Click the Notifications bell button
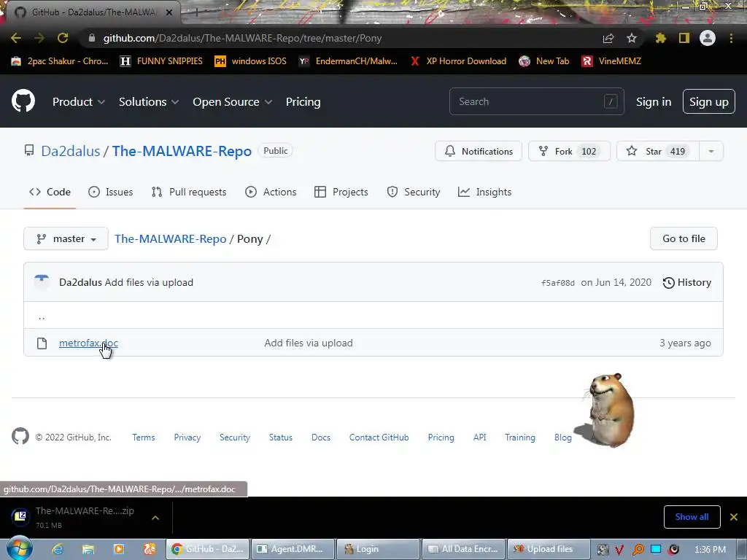This screenshot has height=560, width=747. click(x=479, y=151)
